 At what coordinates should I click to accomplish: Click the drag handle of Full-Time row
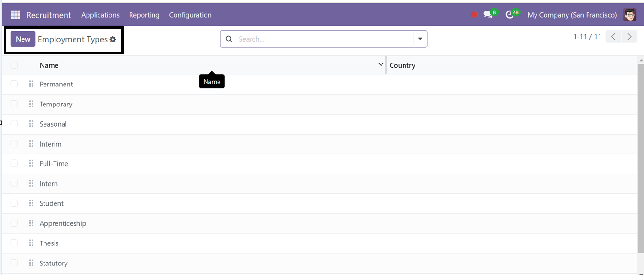pyautogui.click(x=31, y=163)
